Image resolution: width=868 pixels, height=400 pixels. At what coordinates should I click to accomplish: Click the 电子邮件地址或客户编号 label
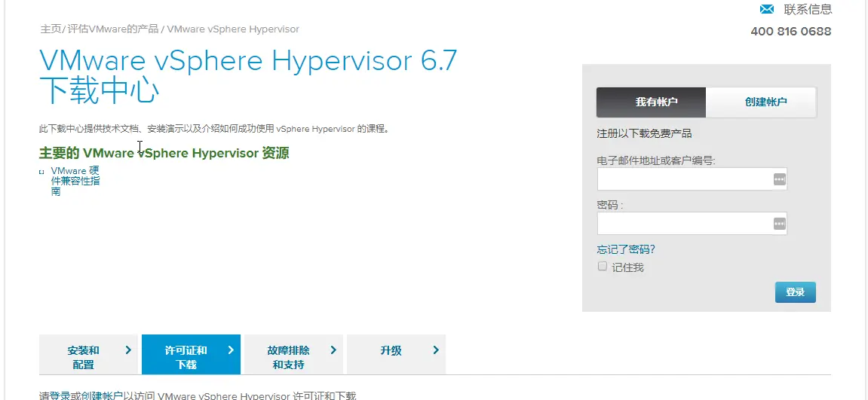[656, 160]
